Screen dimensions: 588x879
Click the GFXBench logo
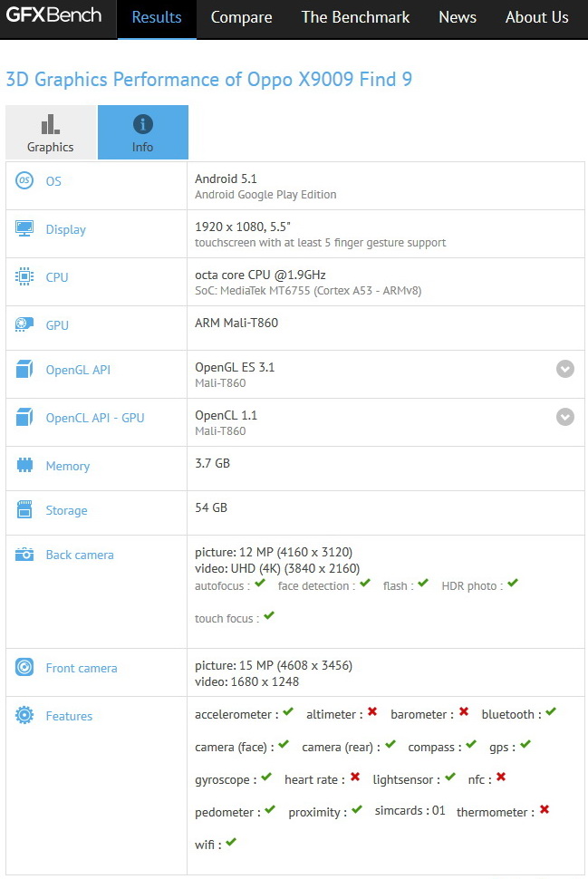[53, 15]
